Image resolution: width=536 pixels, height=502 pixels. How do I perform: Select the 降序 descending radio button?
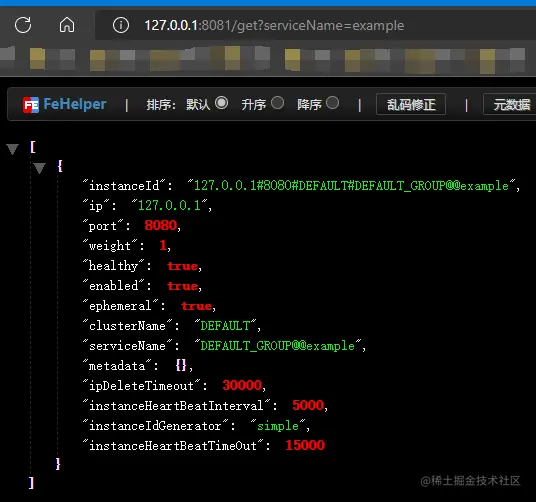(x=332, y=103)
